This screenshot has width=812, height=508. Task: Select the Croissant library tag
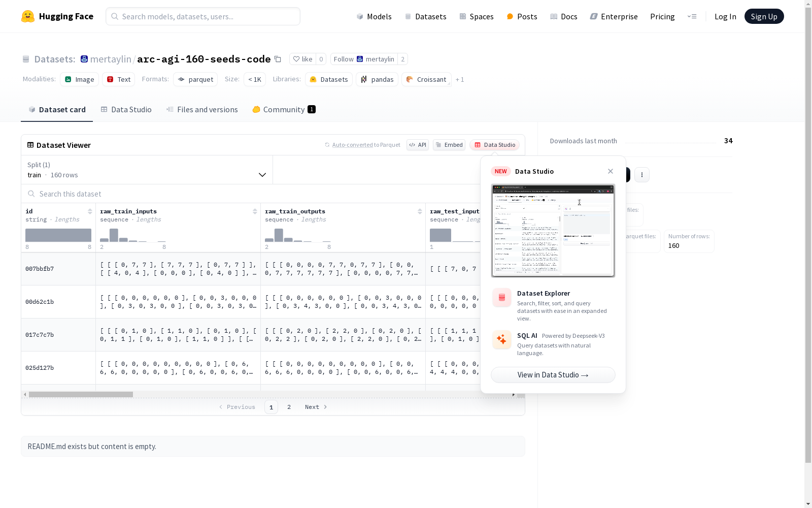pyautogui.click(x=426, y=79)
